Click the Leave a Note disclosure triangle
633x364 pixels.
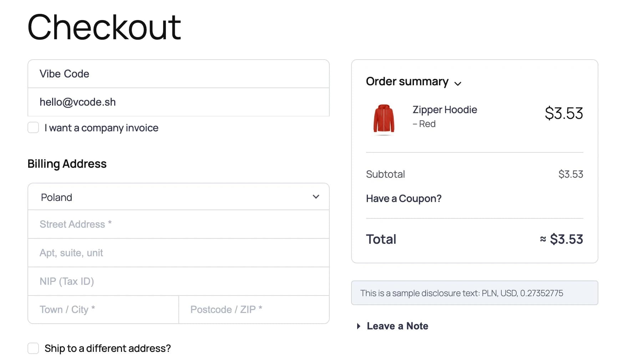click(359, 326)
